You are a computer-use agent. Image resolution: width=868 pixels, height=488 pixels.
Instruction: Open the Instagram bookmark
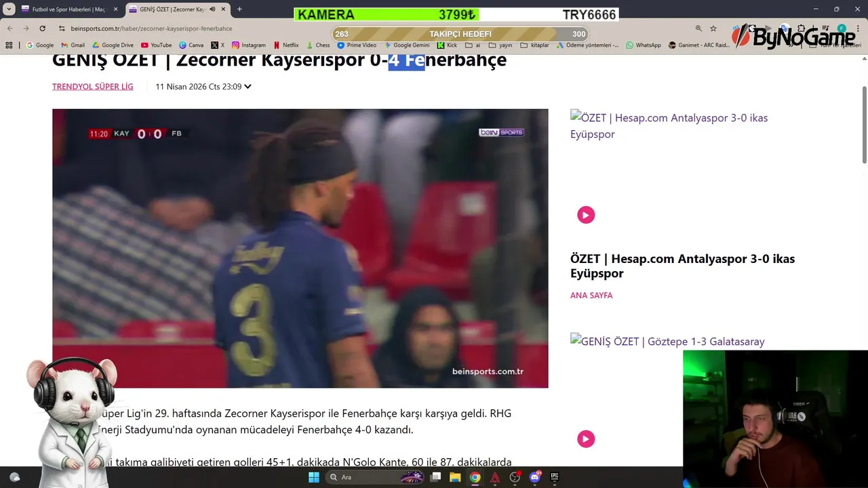(x=248, y=45)
